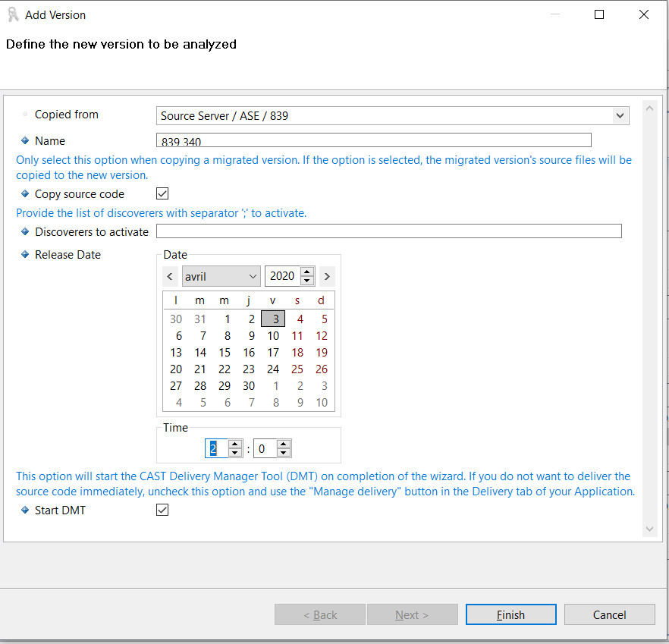
Task: Click previous month arrow in calendar
Action: [170, 276]
